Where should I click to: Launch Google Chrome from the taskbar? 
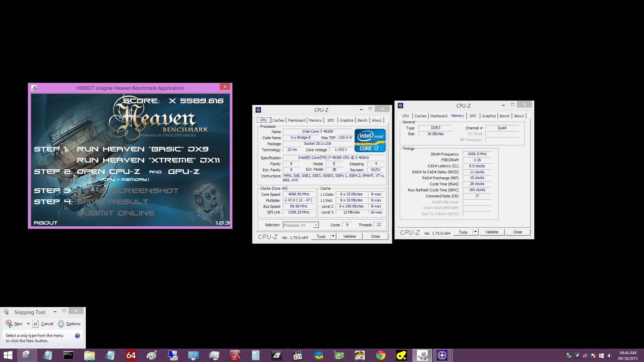pyautogui.click(x=381, y=355)
